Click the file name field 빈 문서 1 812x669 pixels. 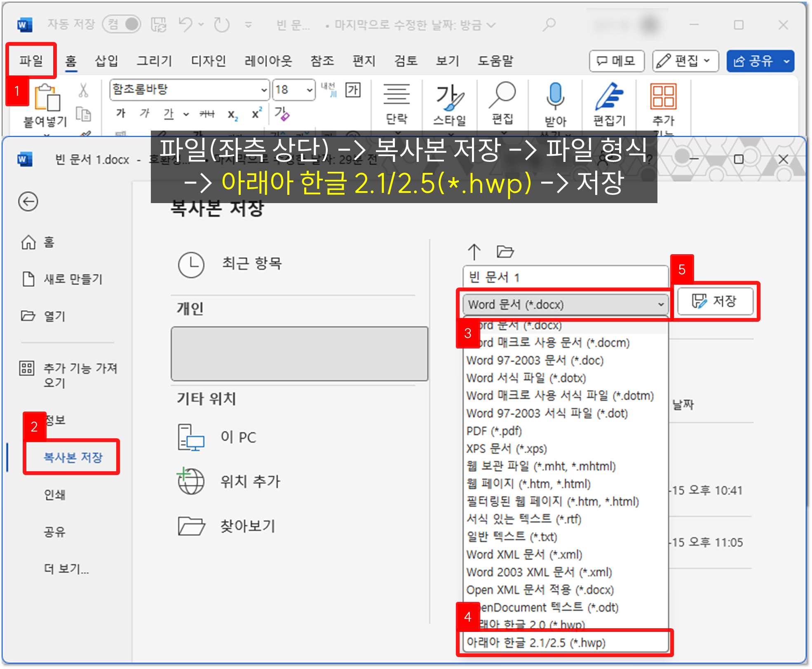point(565,277)
